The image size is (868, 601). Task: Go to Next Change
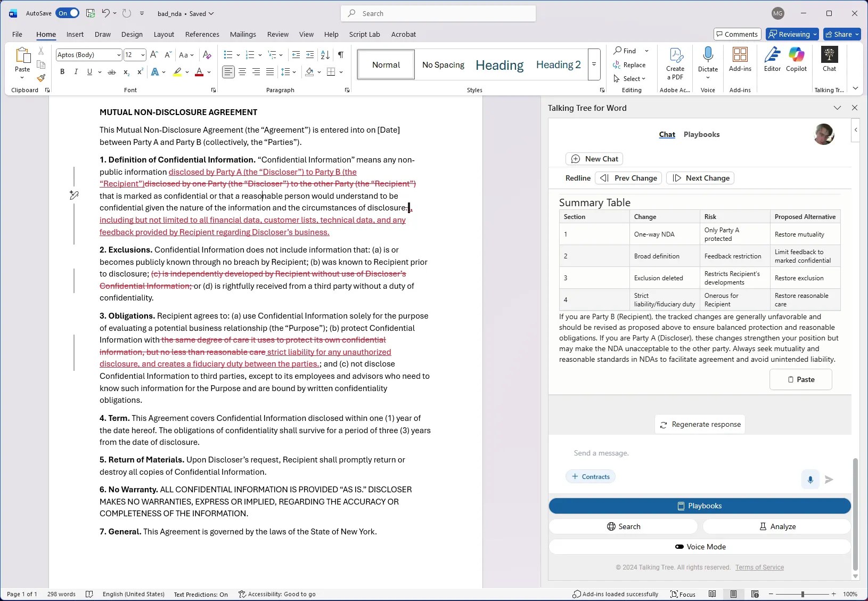(700, 178)
